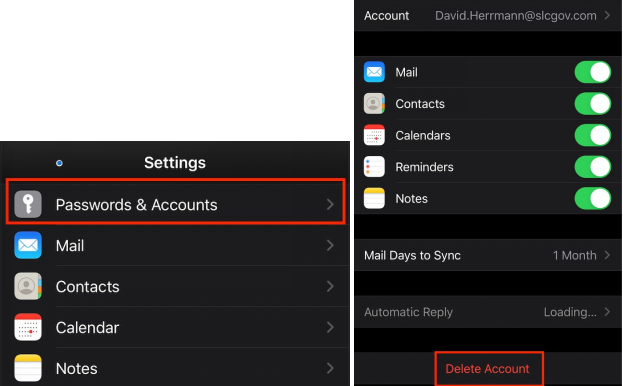
Task: Open Mail settings in Settings list
Action: [175, 245]
